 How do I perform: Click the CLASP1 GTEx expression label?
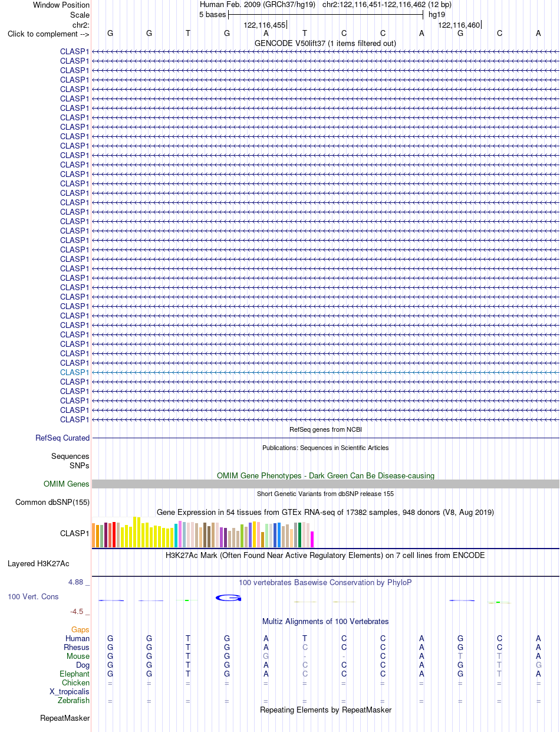pyautogui.click(x=75, y=534)
